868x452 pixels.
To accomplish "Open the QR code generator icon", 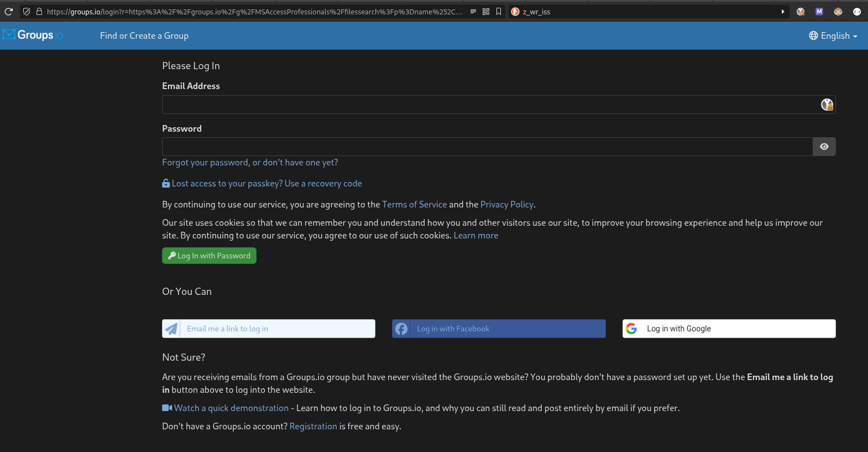I will point(486,12).
